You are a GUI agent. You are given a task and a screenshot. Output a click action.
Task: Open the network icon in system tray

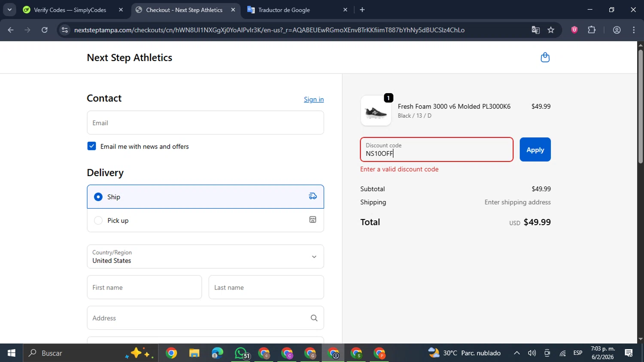tap(562, 353)
